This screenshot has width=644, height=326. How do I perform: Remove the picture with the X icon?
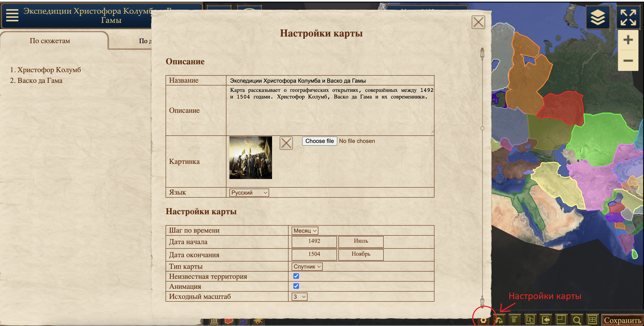(286, 143)
